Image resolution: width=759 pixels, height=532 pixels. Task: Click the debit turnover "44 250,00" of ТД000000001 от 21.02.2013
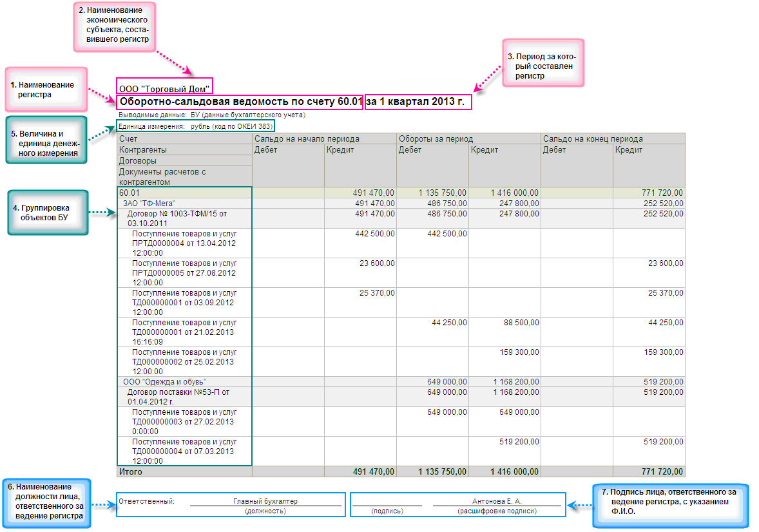(449, 323)
